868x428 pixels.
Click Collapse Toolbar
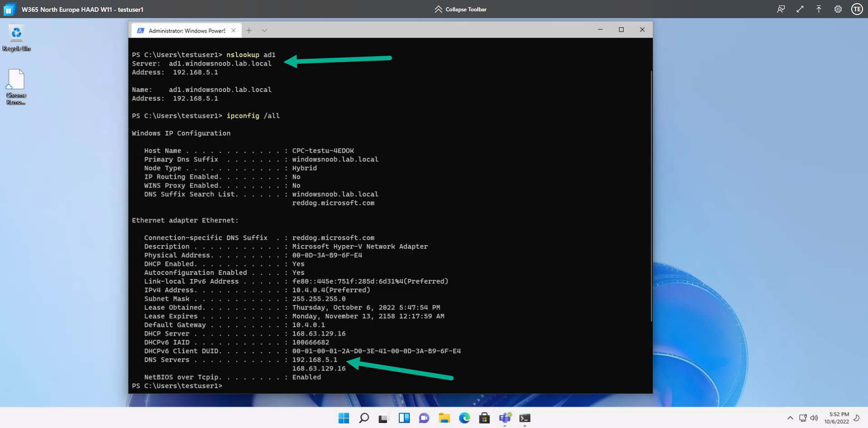[461, 9]
